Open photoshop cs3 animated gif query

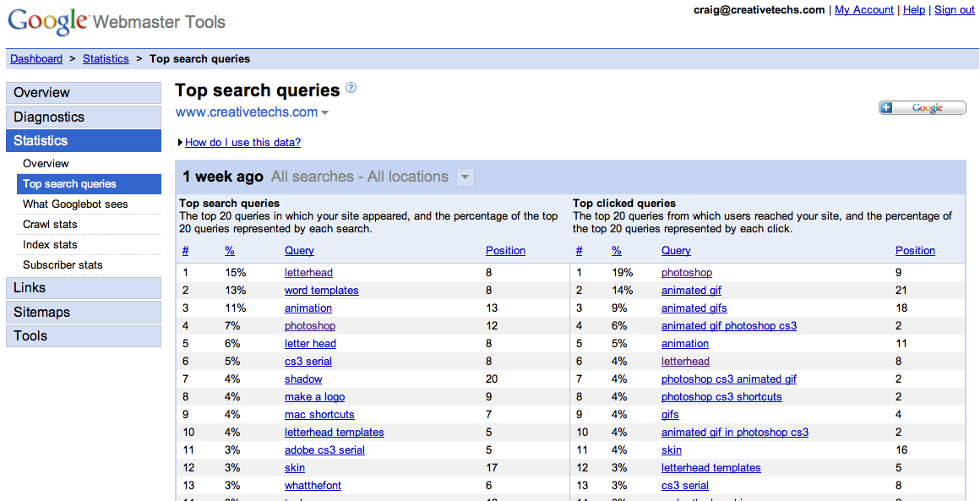point(729,379)
